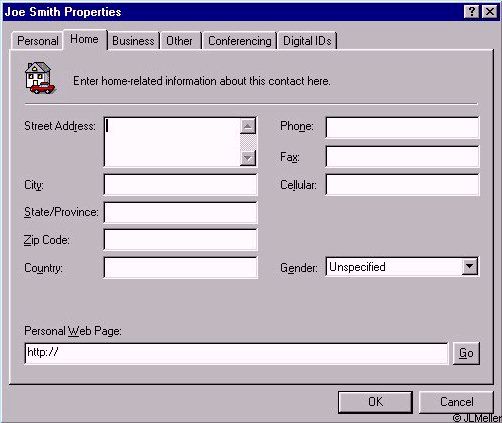
Task: Focus the Phone input field
Action: [402, 127]
